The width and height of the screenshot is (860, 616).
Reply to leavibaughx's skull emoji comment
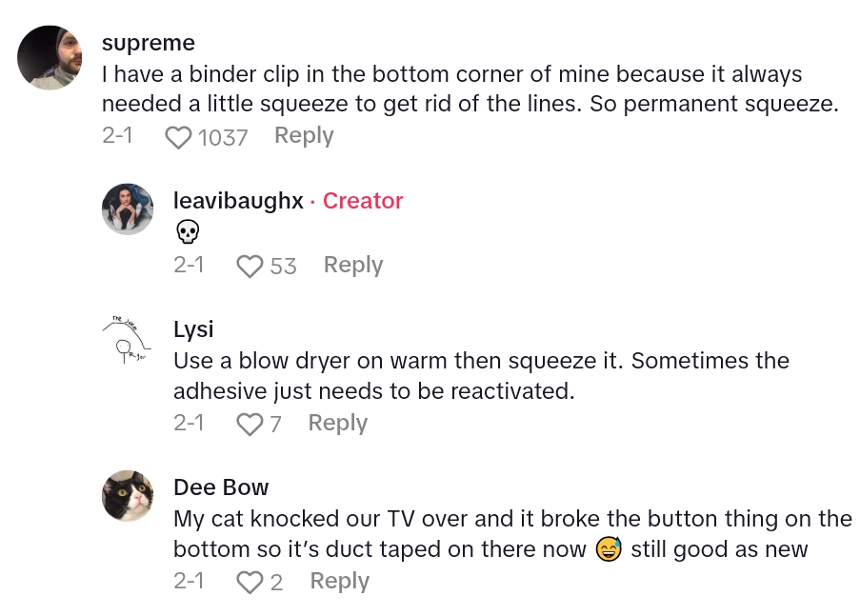point(353,265)
